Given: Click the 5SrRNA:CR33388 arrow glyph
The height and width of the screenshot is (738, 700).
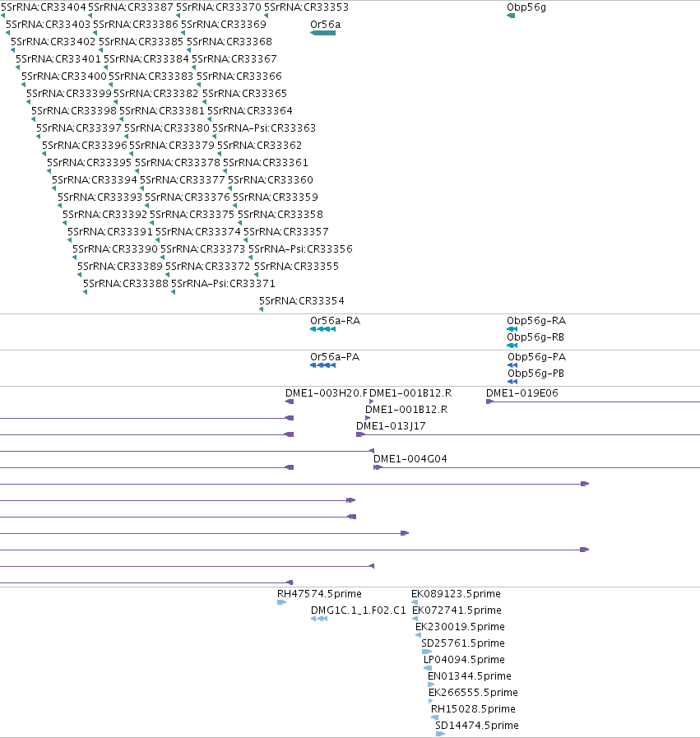Looking at the screenshot, I should click(x=86, y=292).
